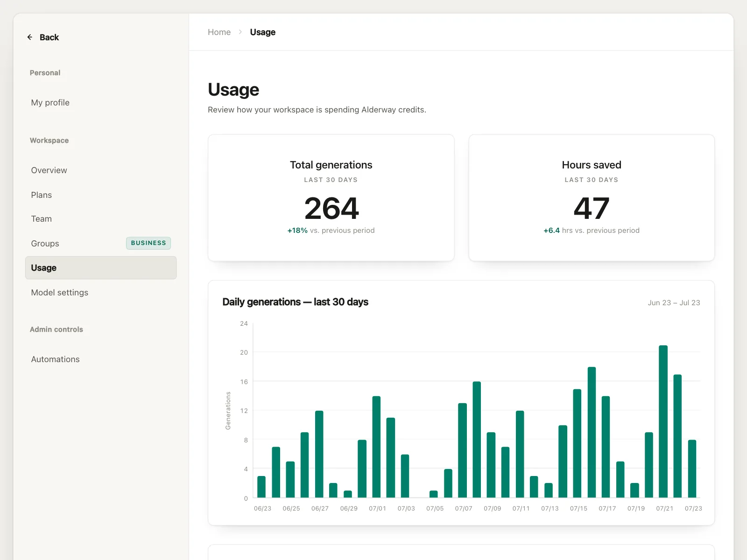The width and height of the screenshot is (747, 560).
Task: Click the Jun 23 – Jul 23 date range
Action: click(674, 303)
